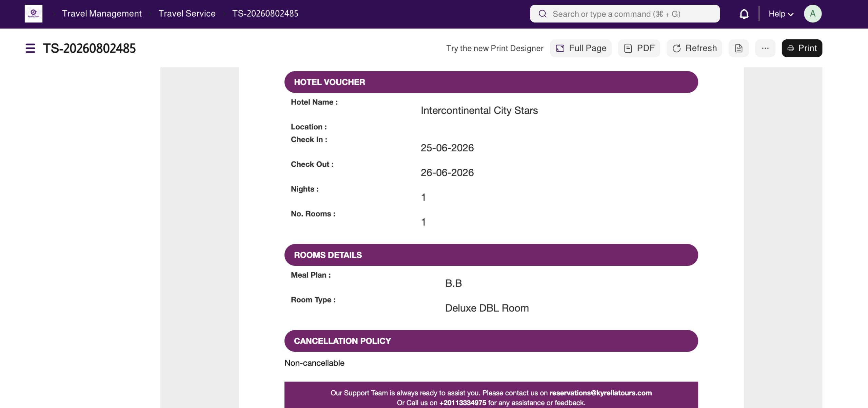
Task: Click the reservations@kyrellatours.com email
Action: tap(600, 393)
